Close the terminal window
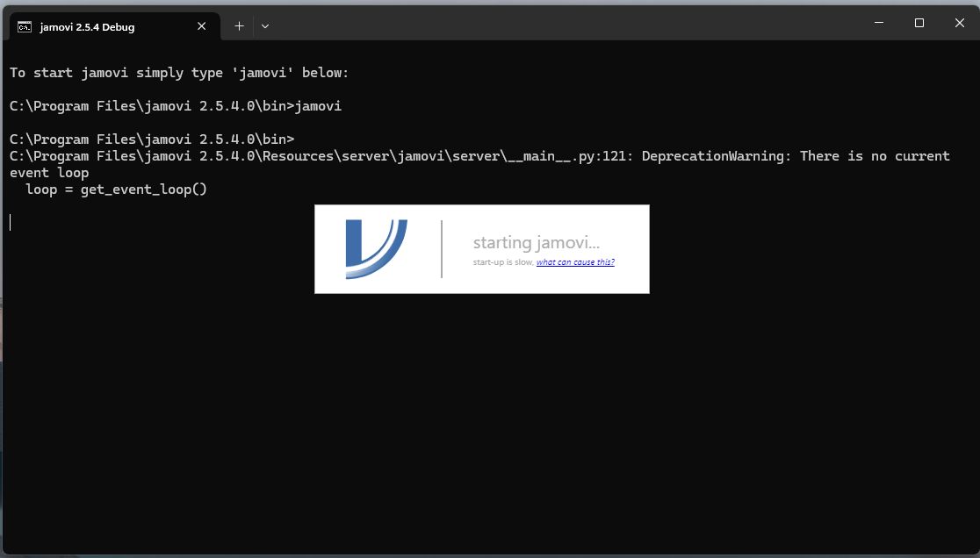This screenshot has height=558, width=980. 960,23
